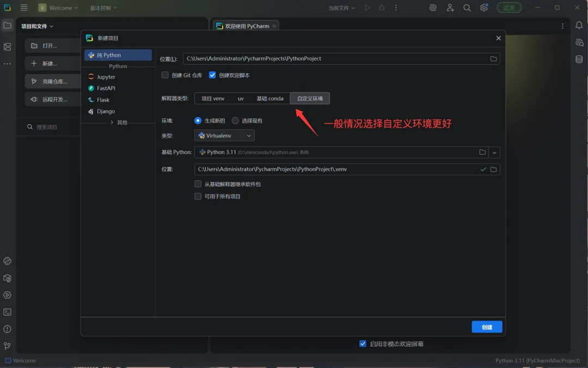This screenshot has width=588, height=368.
Task: Open the Structure tool window icon
Action: (7, 46)
